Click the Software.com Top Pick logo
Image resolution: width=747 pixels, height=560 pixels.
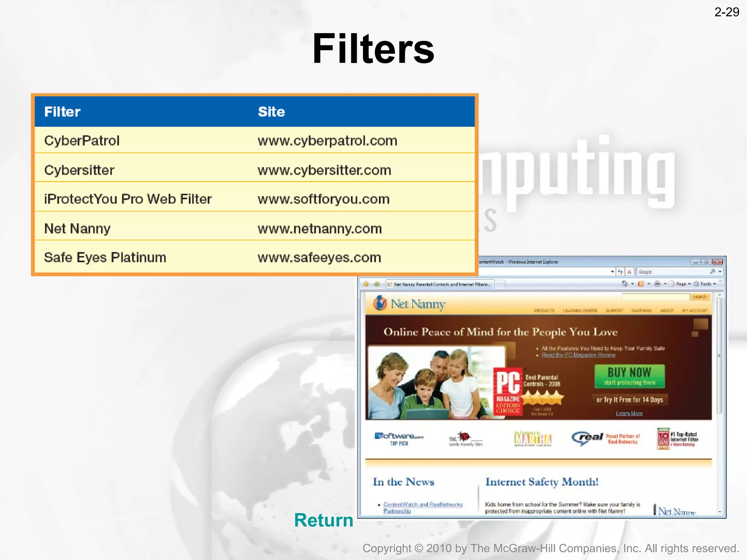[399, 439]
